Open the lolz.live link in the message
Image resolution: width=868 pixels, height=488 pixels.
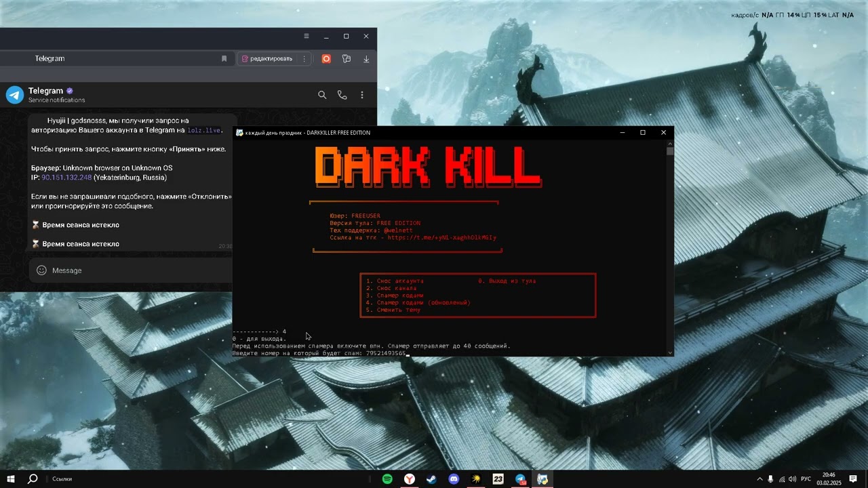[204, 130]
